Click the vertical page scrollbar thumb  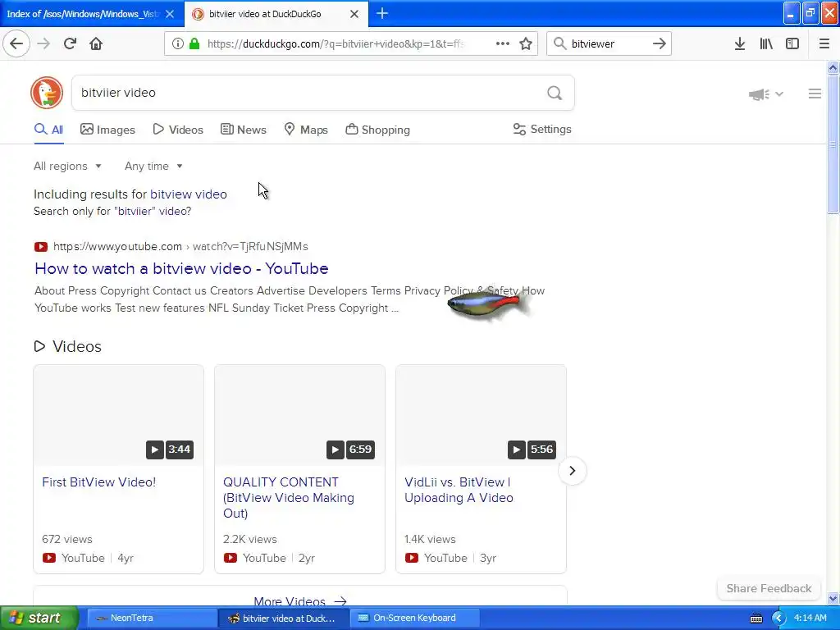833,144
